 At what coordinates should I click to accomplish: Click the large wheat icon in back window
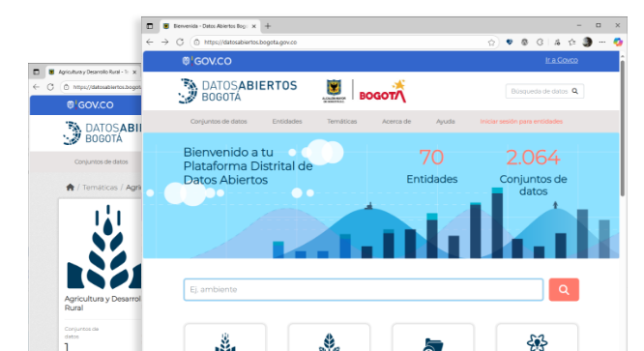(x=103, y=248)
